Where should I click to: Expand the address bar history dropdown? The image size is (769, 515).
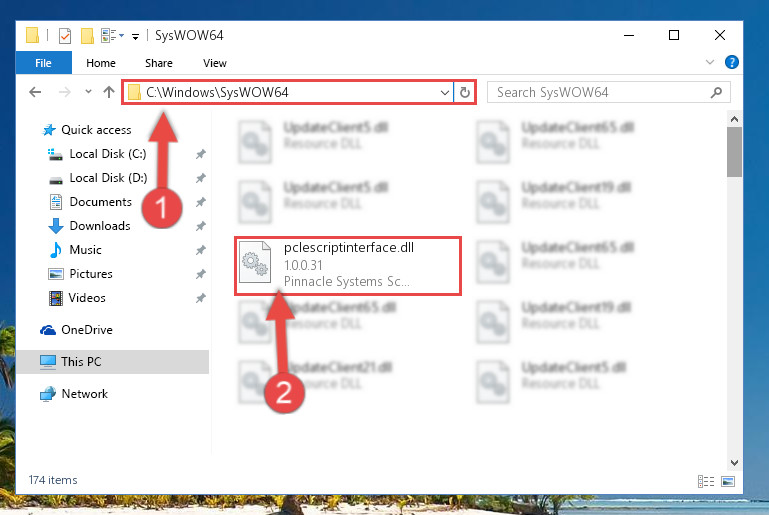point(445,92)
